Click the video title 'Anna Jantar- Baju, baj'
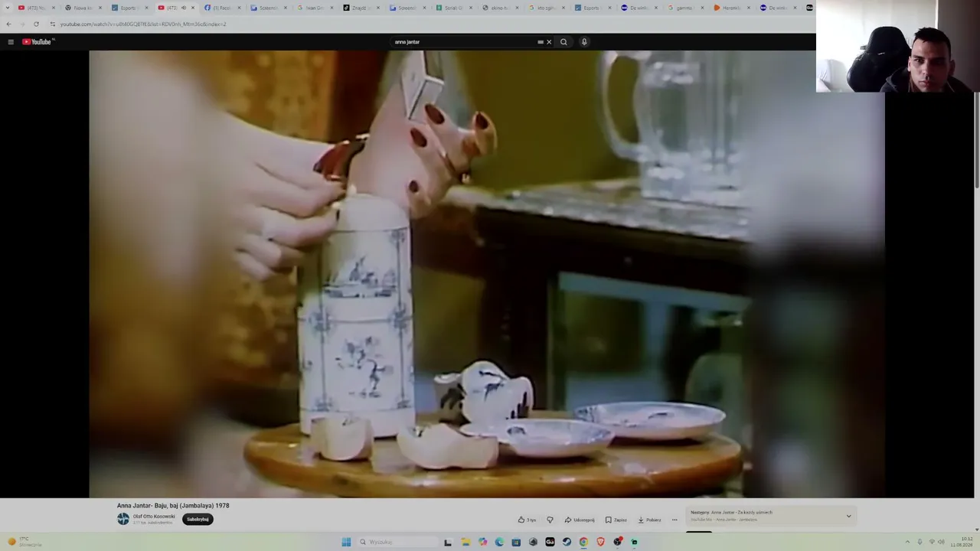Image resolution: width=980 pixels, height=551 pixels. tap(173, 506)
